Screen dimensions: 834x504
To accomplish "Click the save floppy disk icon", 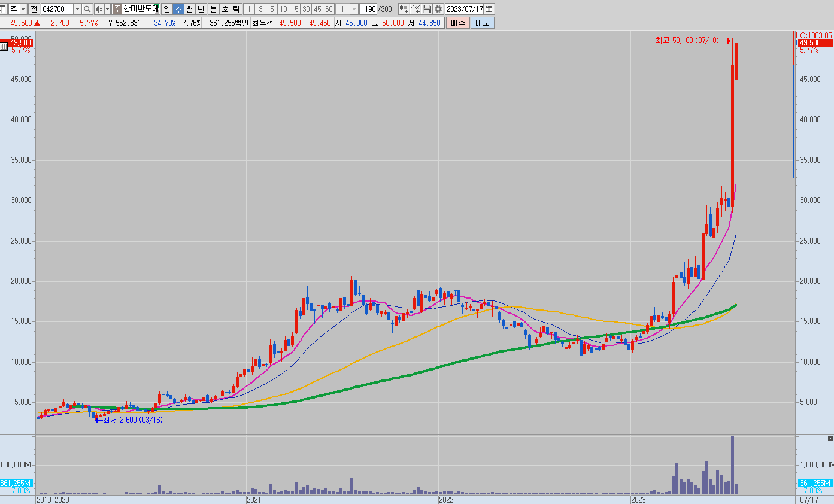I will coord(427,9).
